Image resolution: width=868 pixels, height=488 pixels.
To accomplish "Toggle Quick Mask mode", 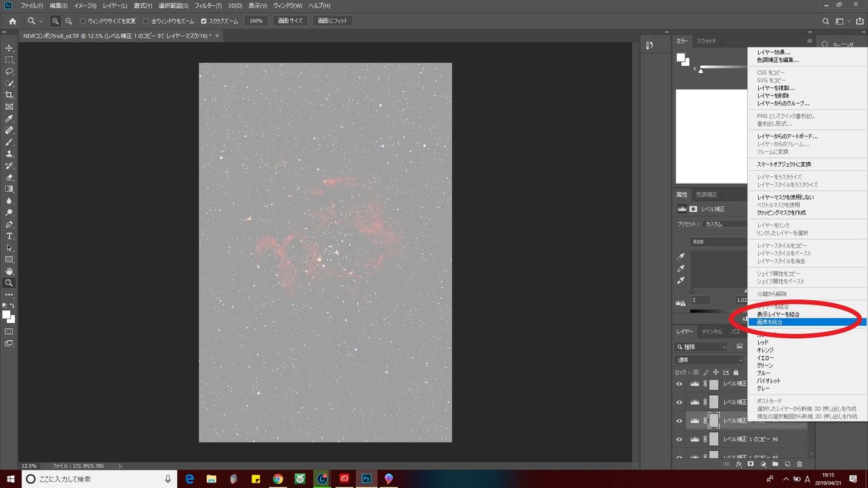I will [9, 331].
